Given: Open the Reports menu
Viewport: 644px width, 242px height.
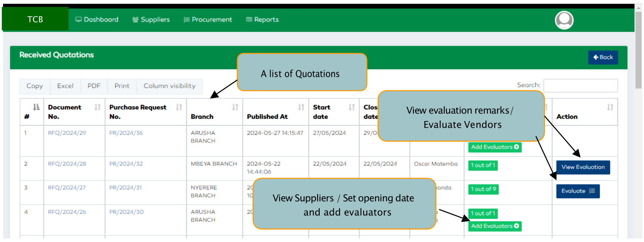Looking at the screenshot, I should [x=262, y=20].
